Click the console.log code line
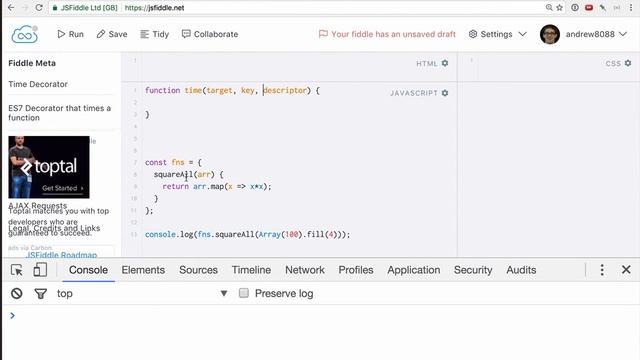The image size is (640, 360). pos(247,234)
